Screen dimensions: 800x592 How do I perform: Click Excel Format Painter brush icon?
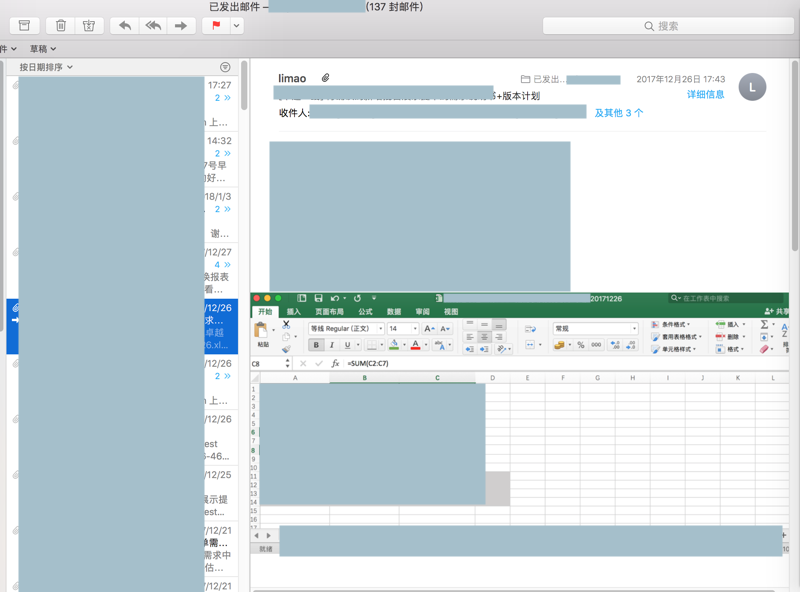[286, 349]
